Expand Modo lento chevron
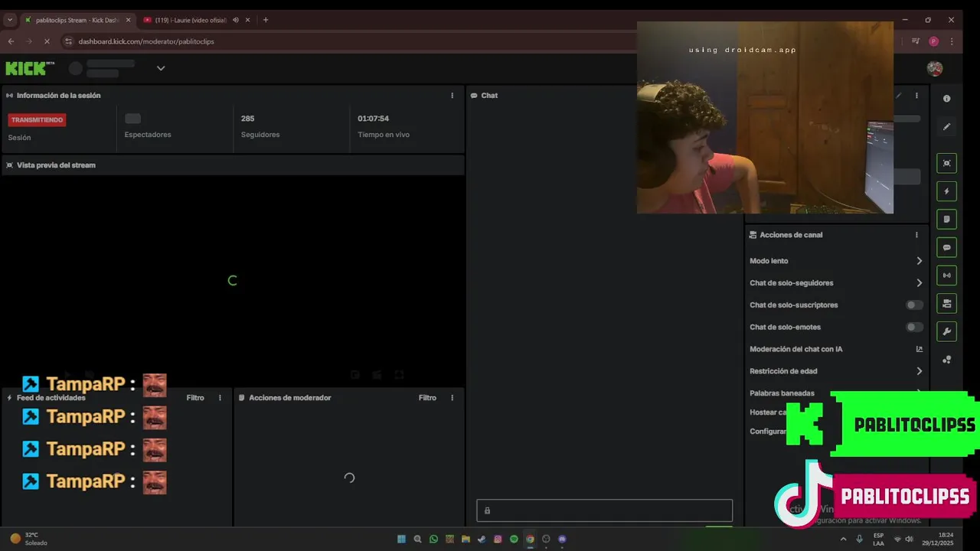The image size is (980, 551). [920, 261]
